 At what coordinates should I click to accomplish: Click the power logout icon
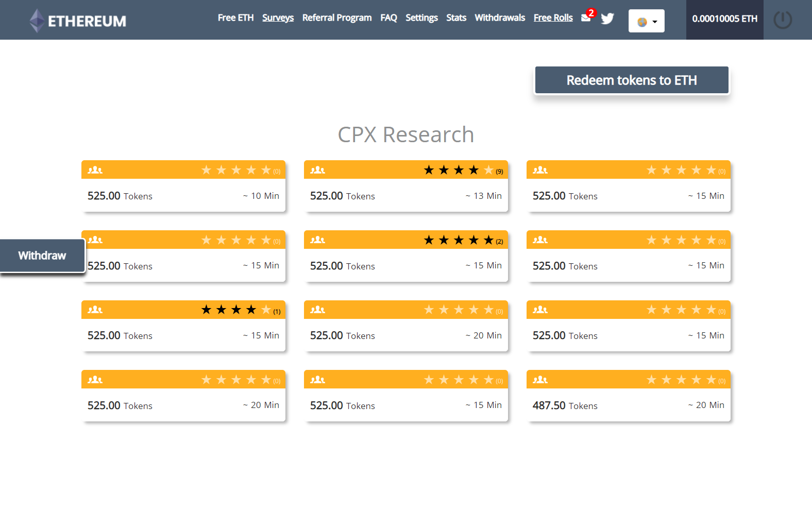tap(783, 20)
